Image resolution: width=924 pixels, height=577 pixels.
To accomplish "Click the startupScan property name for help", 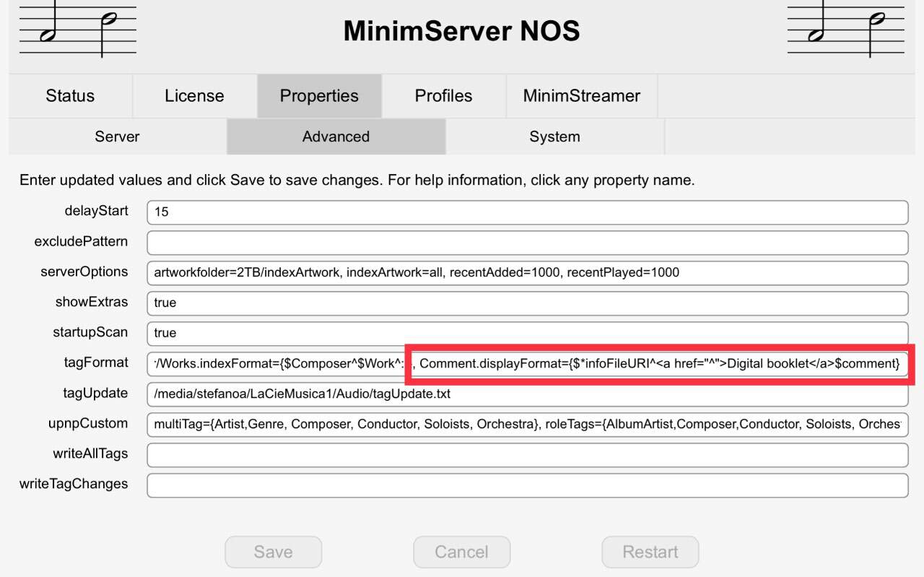I will pyautogui.click(x=90, y=332).
